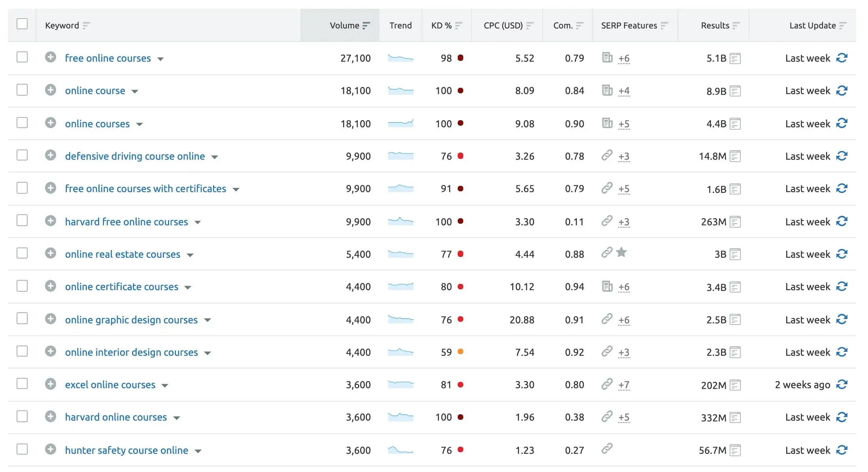Check the 'online certificate courses' row checkbox

[x=22, y=286]
